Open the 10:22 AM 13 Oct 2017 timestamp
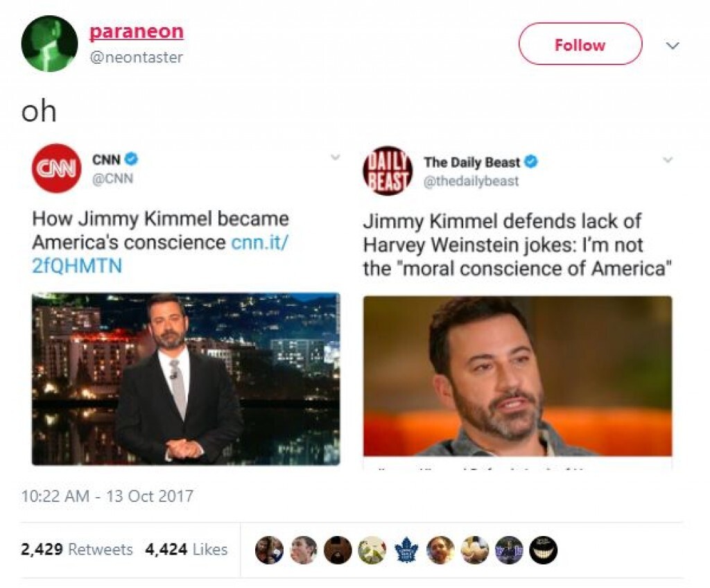This screenshot has height=588, width=710. 107,496
